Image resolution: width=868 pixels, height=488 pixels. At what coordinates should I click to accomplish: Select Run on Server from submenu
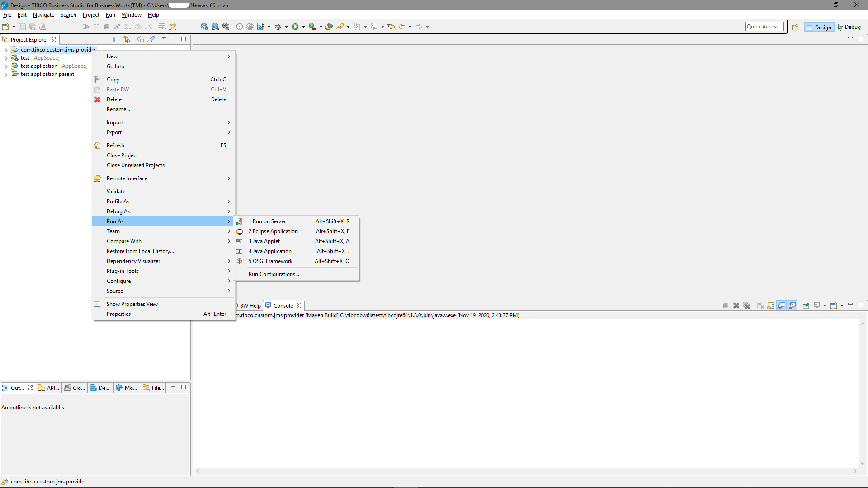297,221
